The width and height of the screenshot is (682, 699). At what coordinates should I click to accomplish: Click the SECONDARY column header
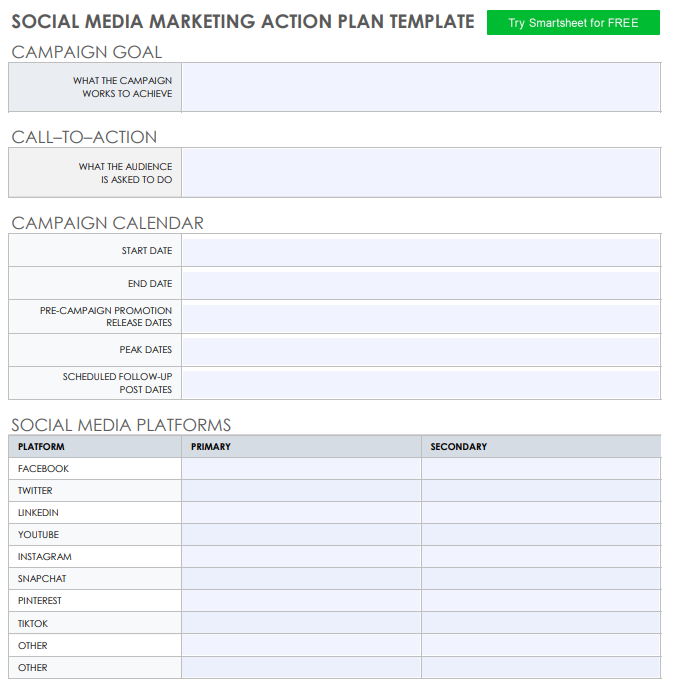point(459,447)
